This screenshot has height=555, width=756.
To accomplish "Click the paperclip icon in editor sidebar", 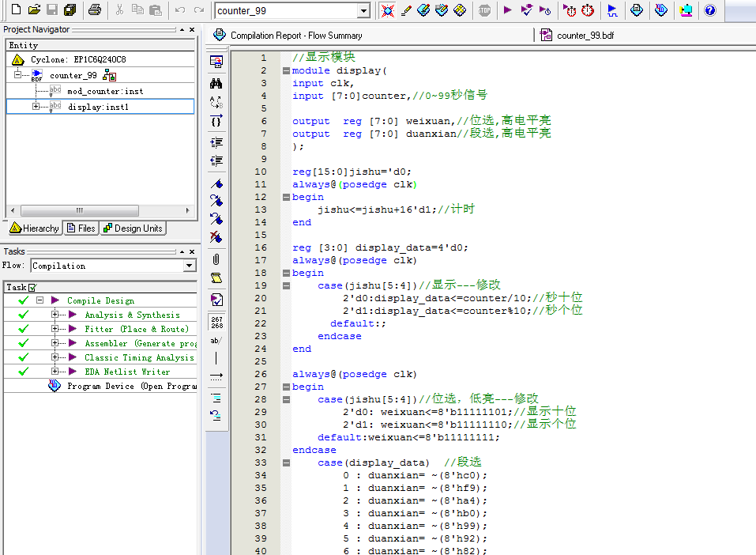I will point(216,259).
